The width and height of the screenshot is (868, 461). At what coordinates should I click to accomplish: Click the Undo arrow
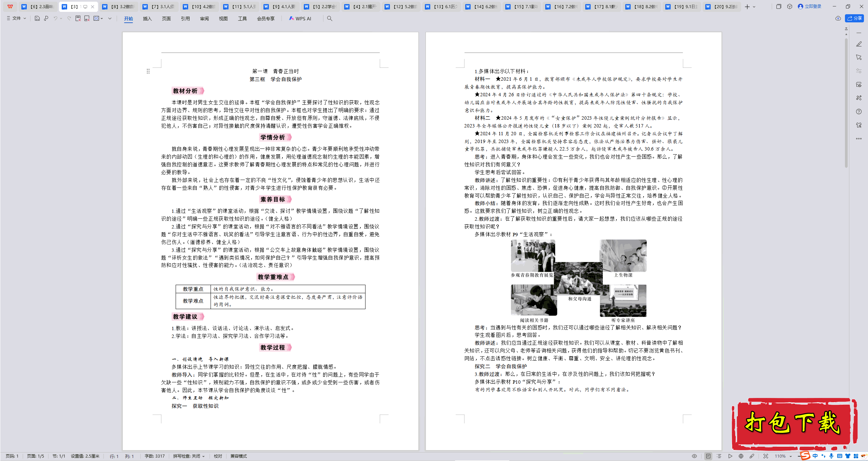[55, 18]
